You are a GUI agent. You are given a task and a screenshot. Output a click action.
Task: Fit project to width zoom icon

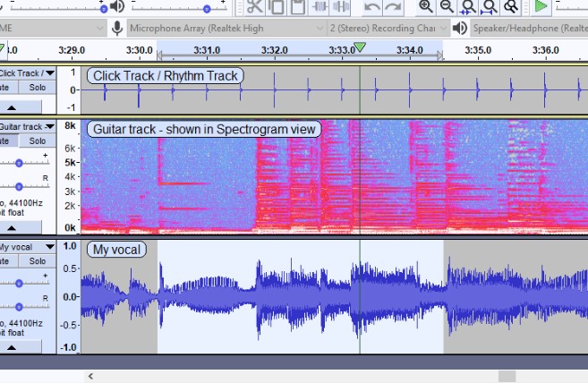pos(490,6)
